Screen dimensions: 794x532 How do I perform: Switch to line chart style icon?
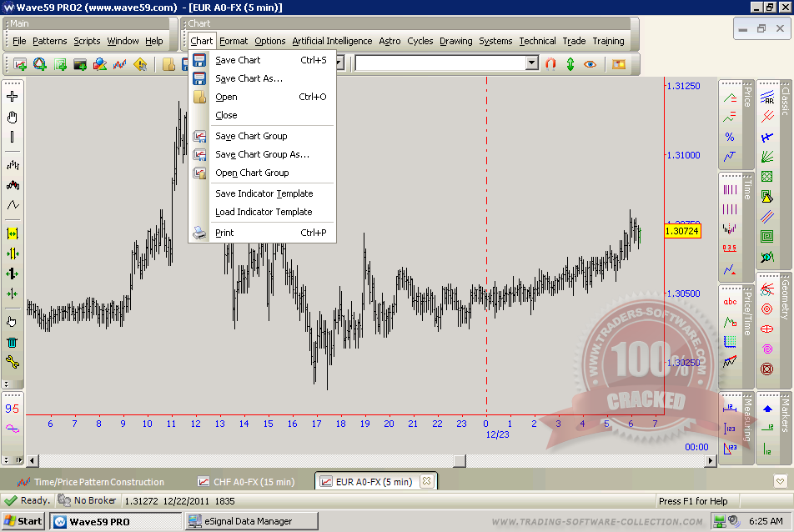tap(12, 204)
